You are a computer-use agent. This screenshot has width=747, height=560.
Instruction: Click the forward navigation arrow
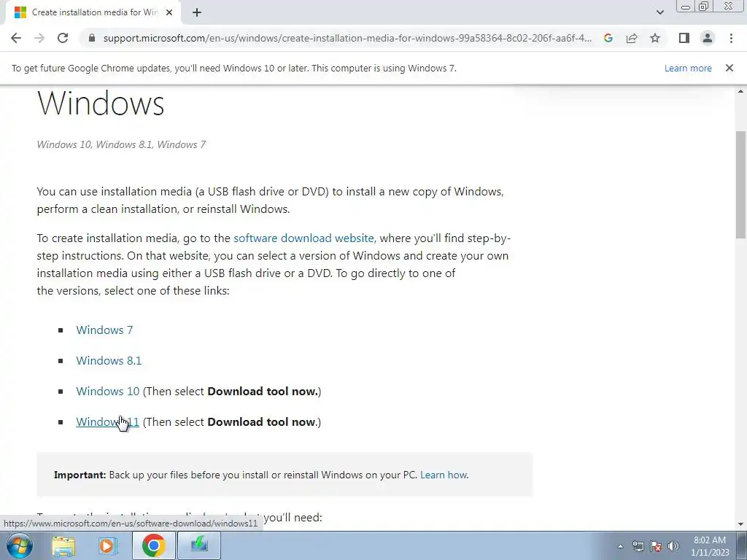[x=39, y=38]
